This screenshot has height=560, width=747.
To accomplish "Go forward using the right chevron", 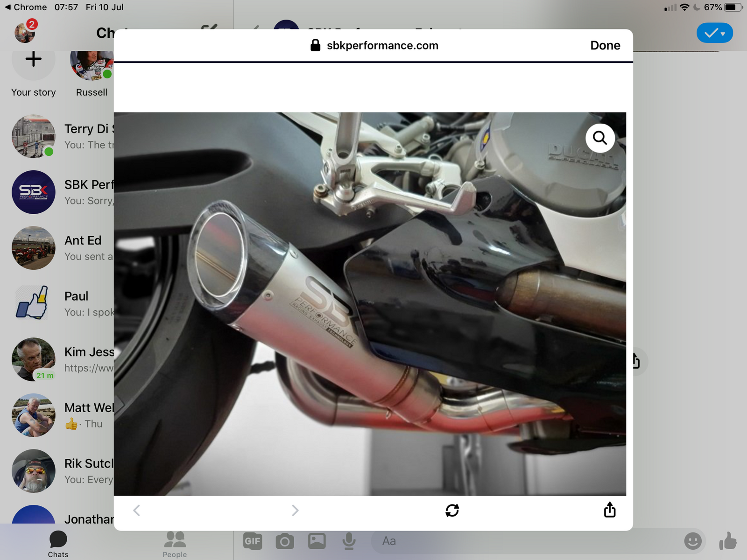I will 295,510.
